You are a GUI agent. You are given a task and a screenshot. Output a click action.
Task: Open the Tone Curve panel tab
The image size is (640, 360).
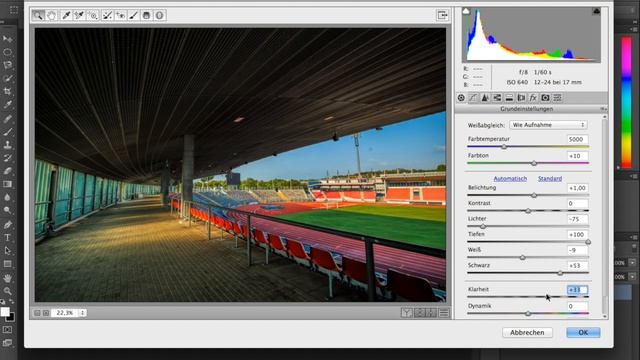coord(473,98)
